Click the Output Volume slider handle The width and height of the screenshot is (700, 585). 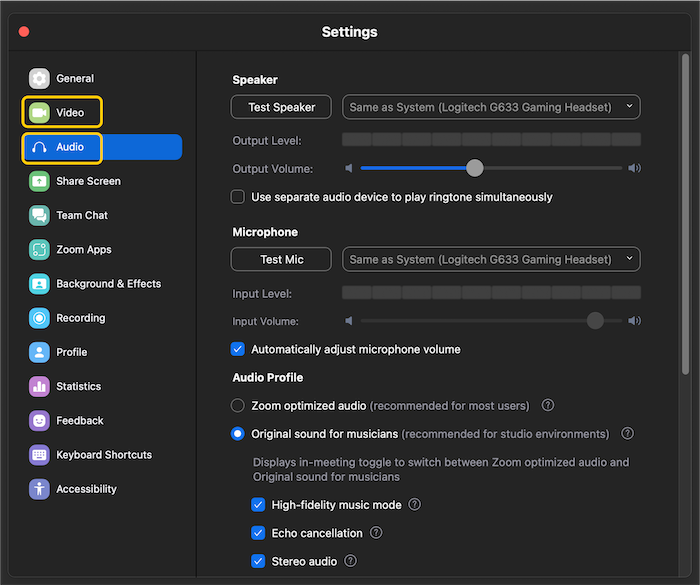pos(475,168)
